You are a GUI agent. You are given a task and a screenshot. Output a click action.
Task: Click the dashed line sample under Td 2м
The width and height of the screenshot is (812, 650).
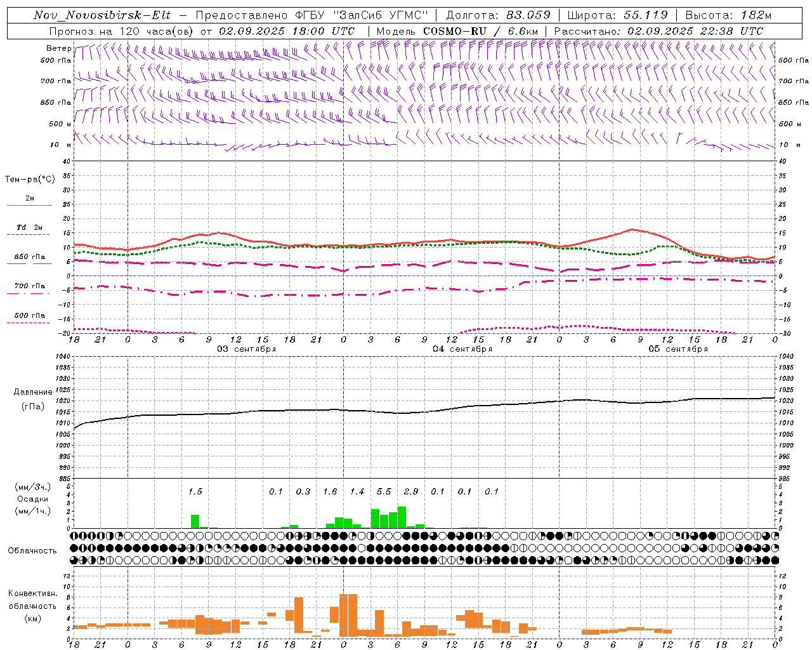coord(29,235)
